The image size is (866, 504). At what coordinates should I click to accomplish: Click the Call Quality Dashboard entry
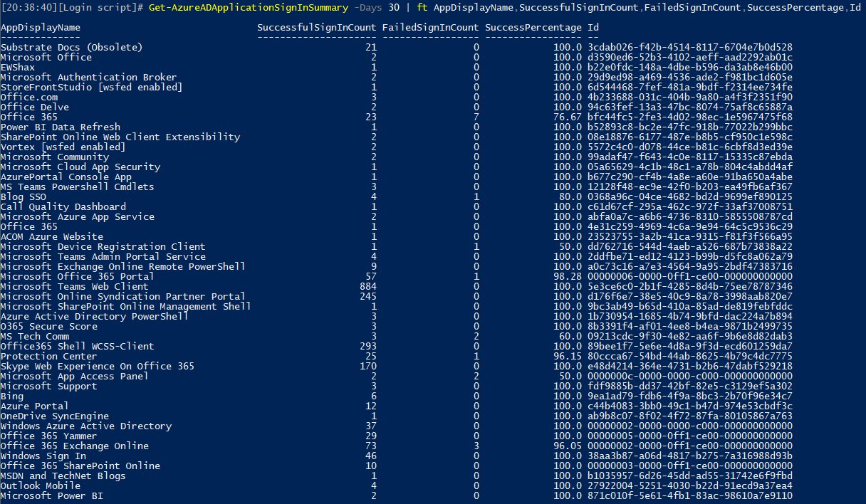(63, 206)
